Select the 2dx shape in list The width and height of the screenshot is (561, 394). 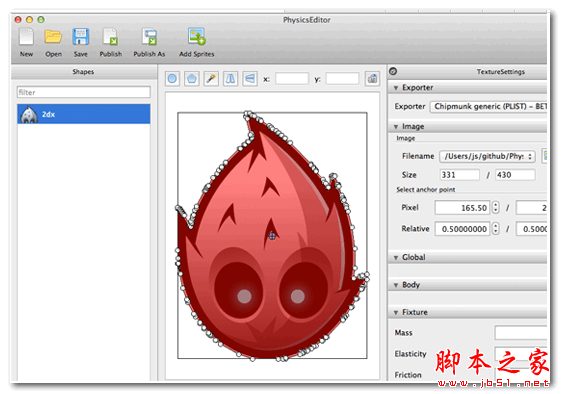(84, 114)
